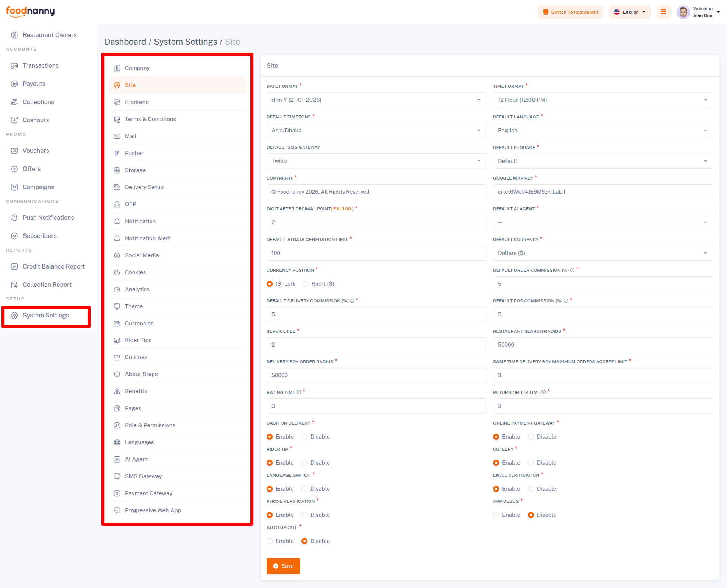Click Switch To Restaurant button
Screen dimensions: 727x588
pos(571,12)
